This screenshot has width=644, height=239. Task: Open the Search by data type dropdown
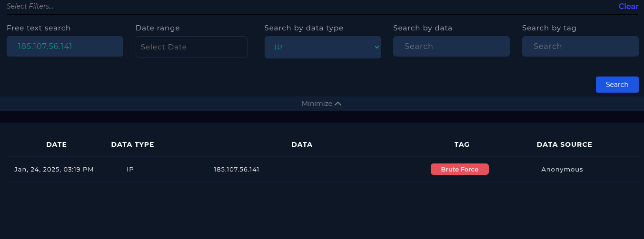323,47
